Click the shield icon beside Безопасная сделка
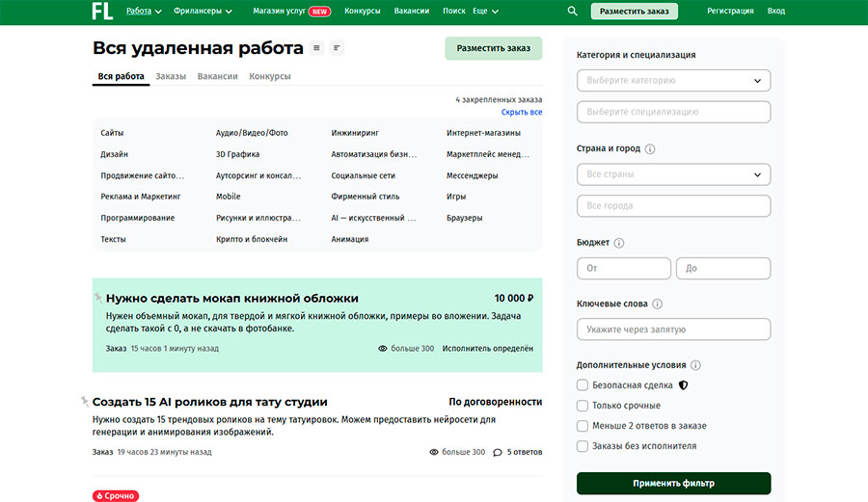Image resolution: width=868 pixels, height=502 pixels. [x=683, y=385]
